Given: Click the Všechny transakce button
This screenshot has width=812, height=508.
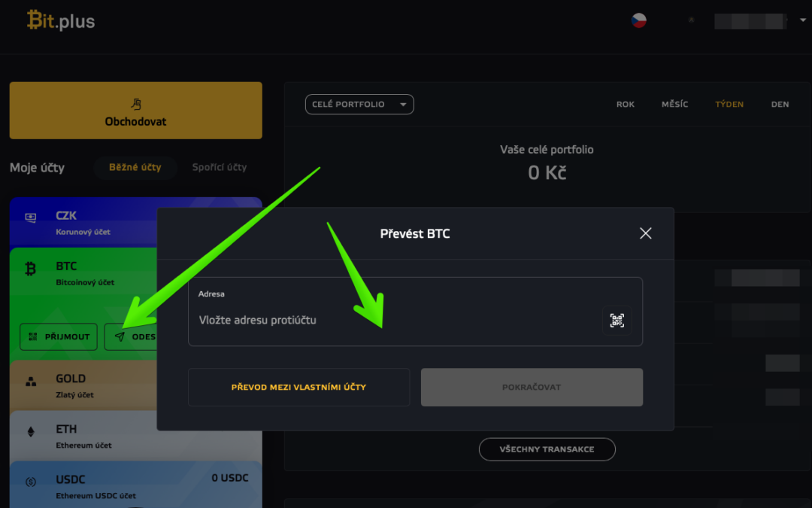Looking at the screenshot, I should click(x=547, y=449).
